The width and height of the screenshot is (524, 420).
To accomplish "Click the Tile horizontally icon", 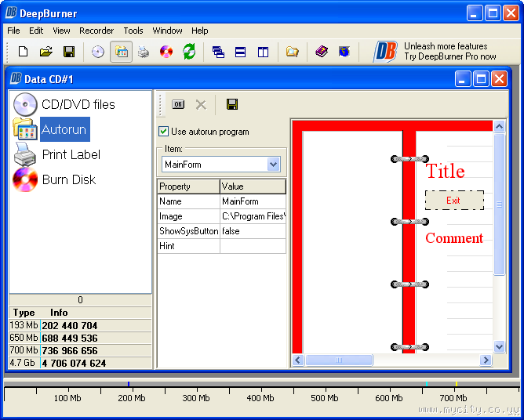I will pyautogui.click(x=240, y=52).
